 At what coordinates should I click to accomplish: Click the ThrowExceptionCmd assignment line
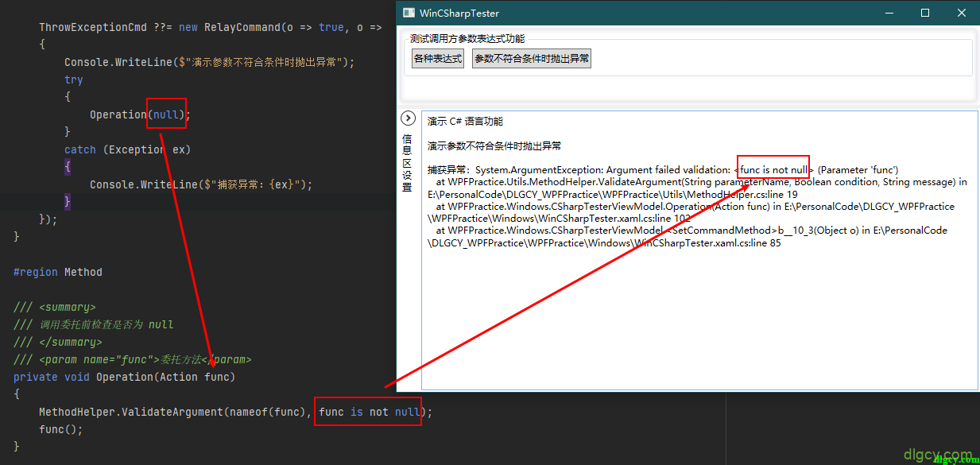click(x=211, y=27)
